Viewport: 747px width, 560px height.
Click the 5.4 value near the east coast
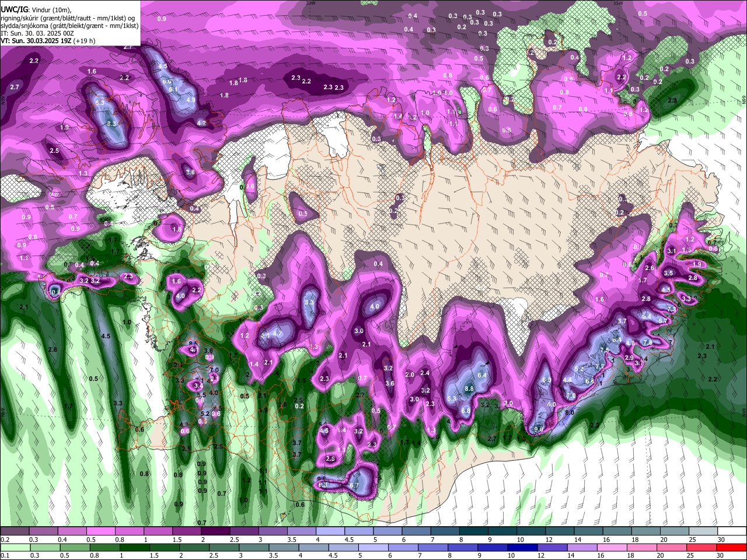coord(646,316)
